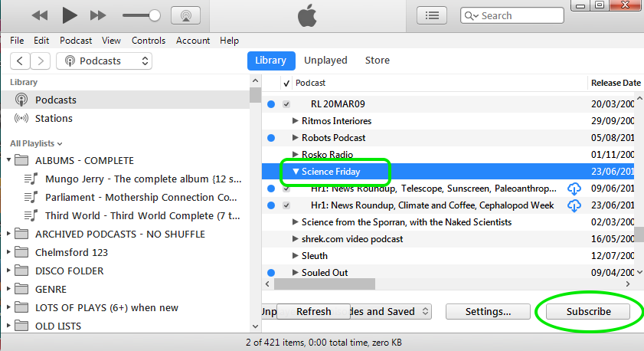The image size is (644, 351).
Task: Download the Climate and Coffee episode from cloud
Action: click(x=574, y=205)
